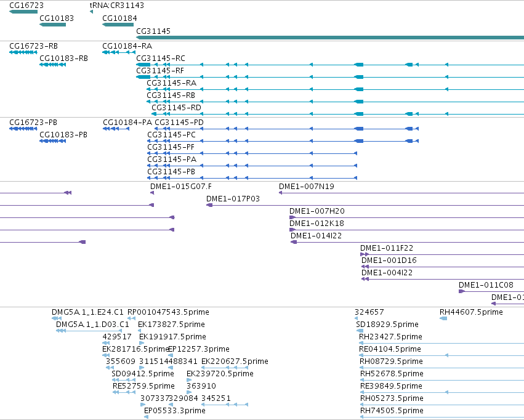The image size is (524, 420).
Task: Select the CG16723 gene feature bar
Action: click(23, 12)
